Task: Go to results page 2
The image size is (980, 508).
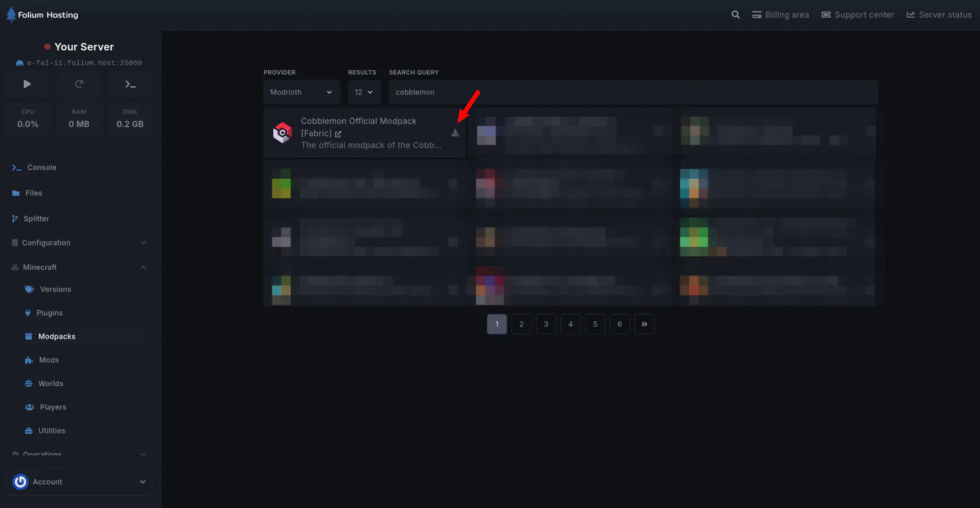Action: tap(521, 324)
